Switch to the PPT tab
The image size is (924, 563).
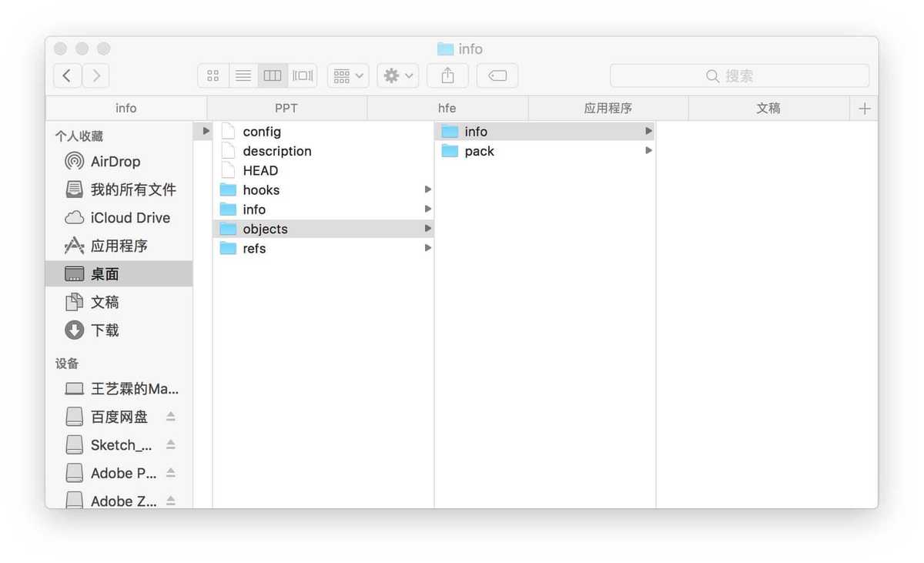[286, 109]
